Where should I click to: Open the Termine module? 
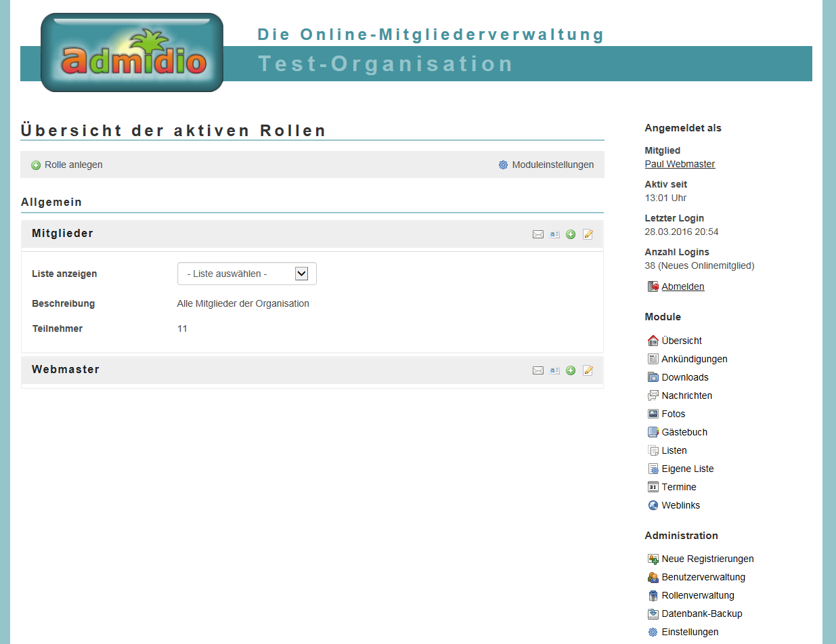pyautogui.click(x=678, y=488)
